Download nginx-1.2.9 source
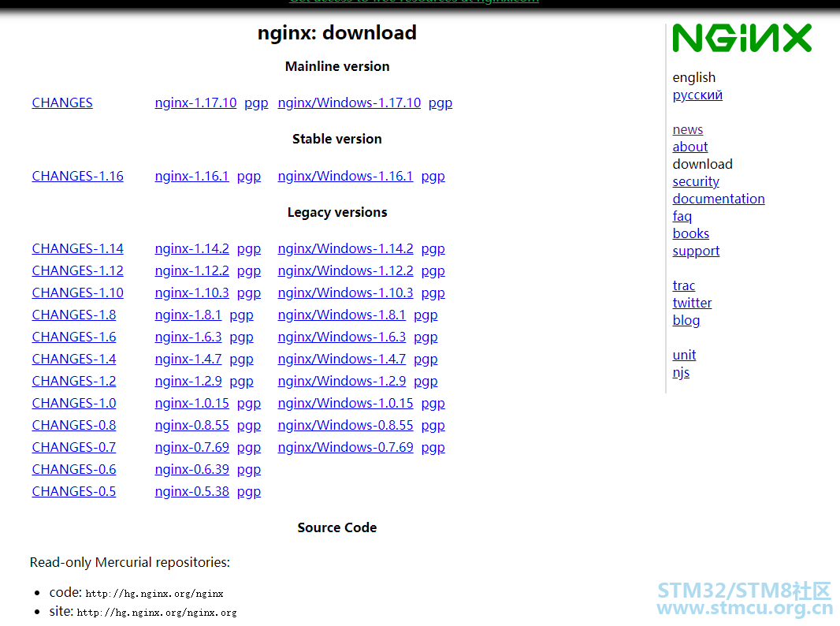 click(x=188, y=381)
